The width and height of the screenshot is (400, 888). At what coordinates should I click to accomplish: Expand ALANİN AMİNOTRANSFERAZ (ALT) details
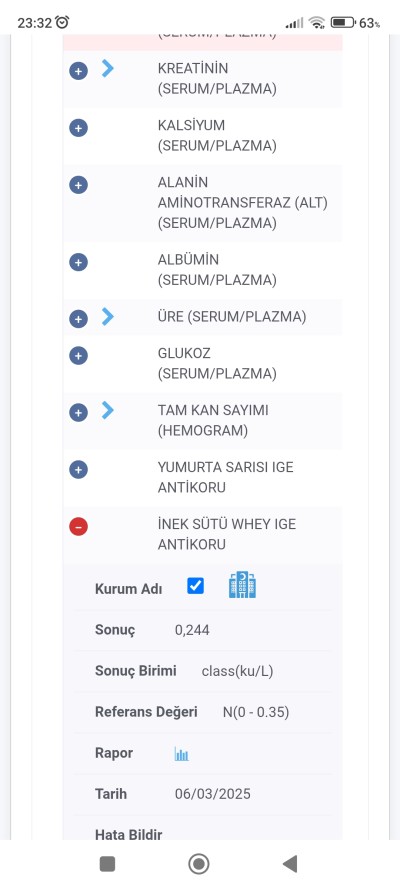[78, 185]
